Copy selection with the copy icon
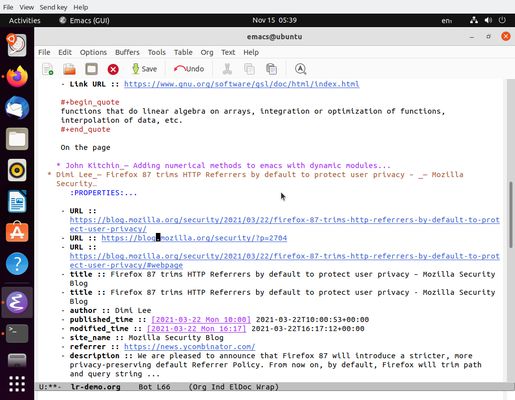The height and width of the screenshot is (400, 515). [249, 69]
